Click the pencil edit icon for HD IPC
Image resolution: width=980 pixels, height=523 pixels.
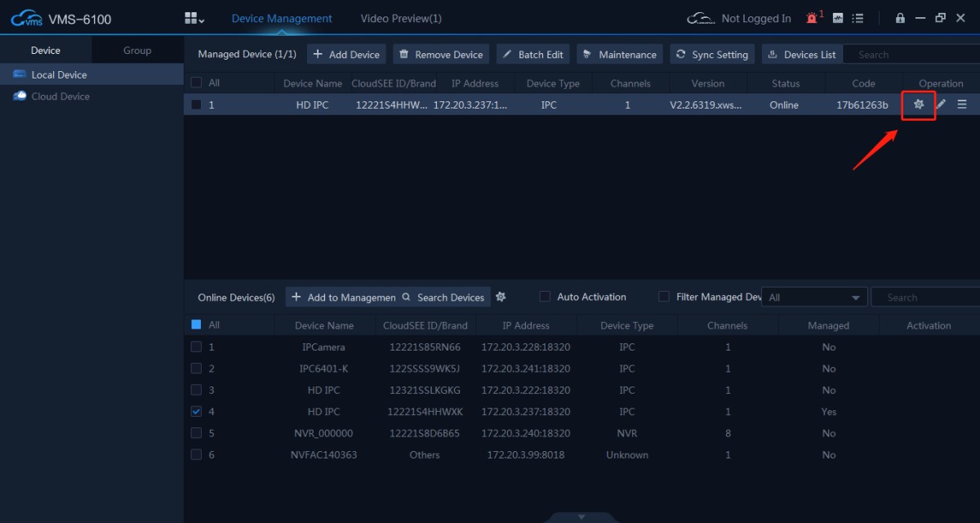941,105
